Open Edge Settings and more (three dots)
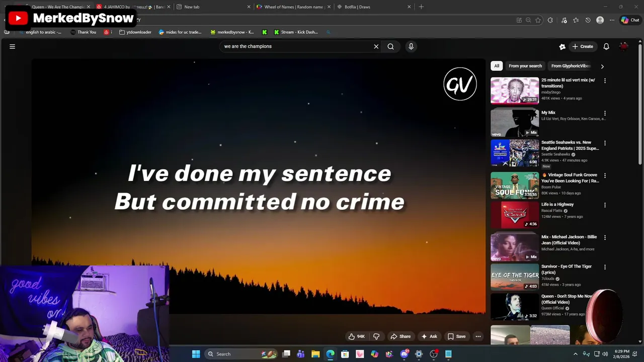Screen dimensions: 644x362 (612, 20)
